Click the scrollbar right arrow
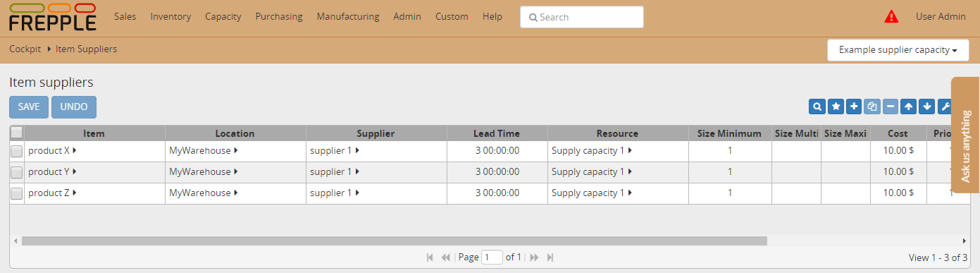 click(x=964, y=241)
